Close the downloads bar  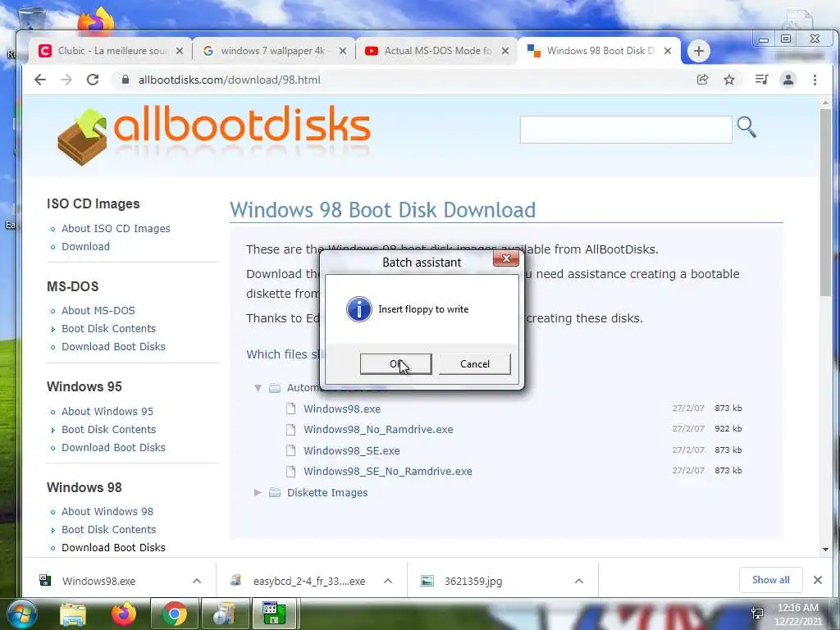(x=818, y=580)
